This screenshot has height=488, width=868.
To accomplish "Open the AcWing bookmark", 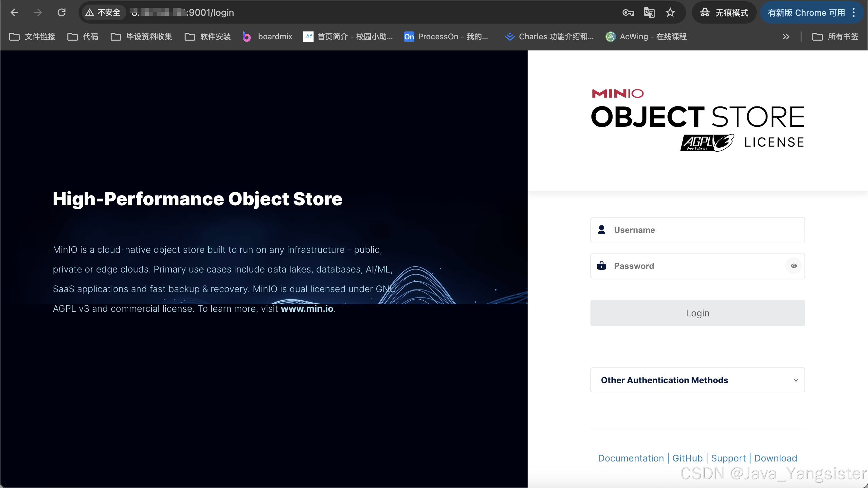I will [646, 36].
